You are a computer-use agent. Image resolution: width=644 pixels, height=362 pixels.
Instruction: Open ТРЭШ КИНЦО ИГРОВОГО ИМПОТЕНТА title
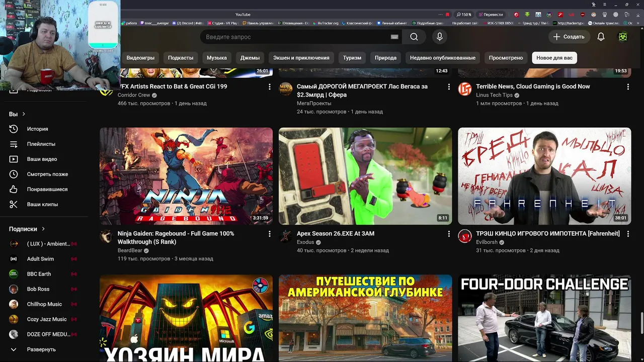tap(548, 234)
